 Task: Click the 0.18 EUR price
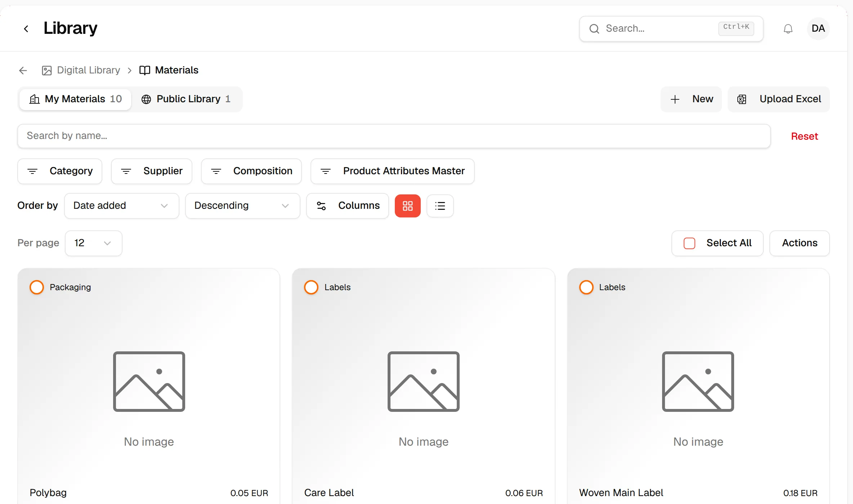tap(800, 493)
